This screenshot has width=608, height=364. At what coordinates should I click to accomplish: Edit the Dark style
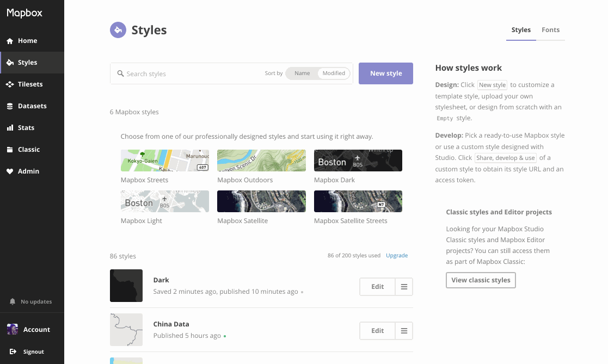pos(377,287)
